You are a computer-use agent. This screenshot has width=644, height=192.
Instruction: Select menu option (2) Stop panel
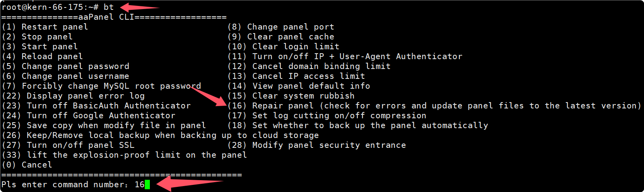[x=37, y=37]
